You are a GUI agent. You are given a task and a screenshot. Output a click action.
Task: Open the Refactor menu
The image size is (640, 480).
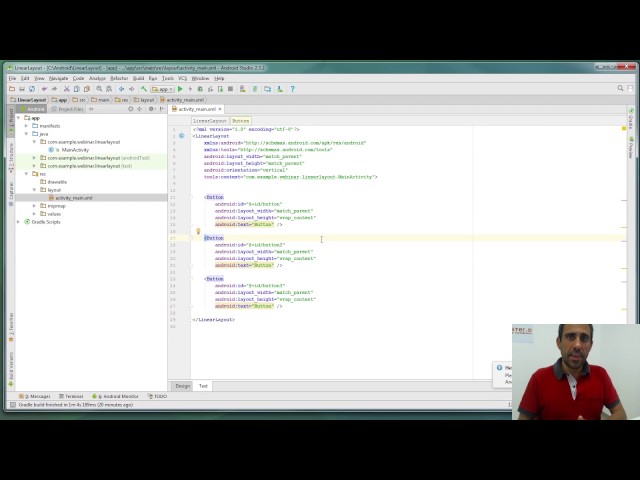pos(119,78)
